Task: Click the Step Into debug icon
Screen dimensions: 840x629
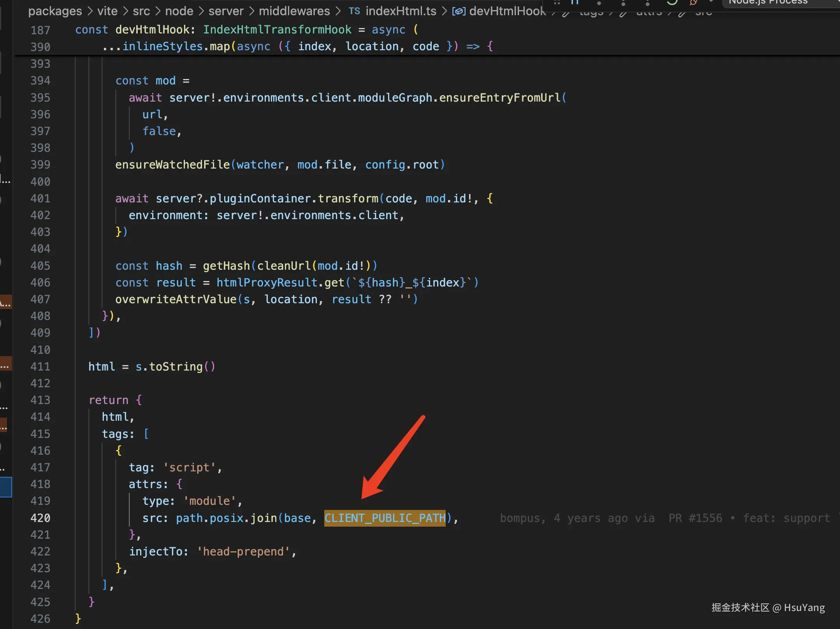Action: point(623,2)
